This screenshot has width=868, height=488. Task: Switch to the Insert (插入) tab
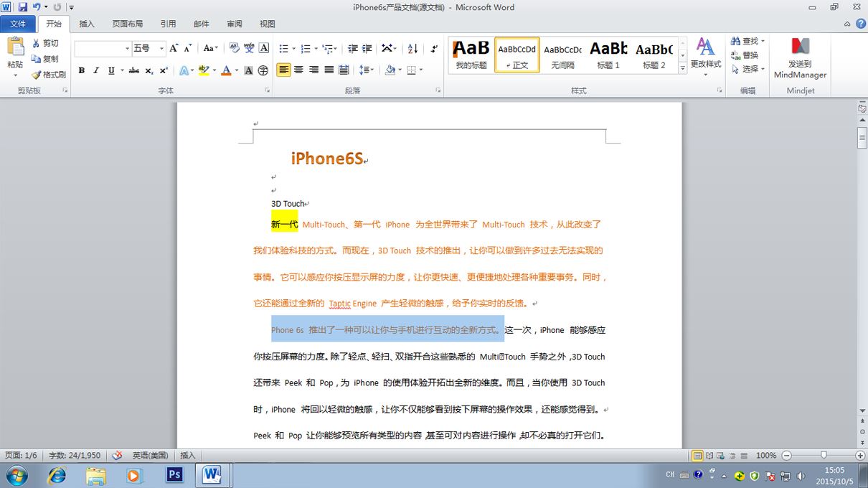click(x=87, y=24)
